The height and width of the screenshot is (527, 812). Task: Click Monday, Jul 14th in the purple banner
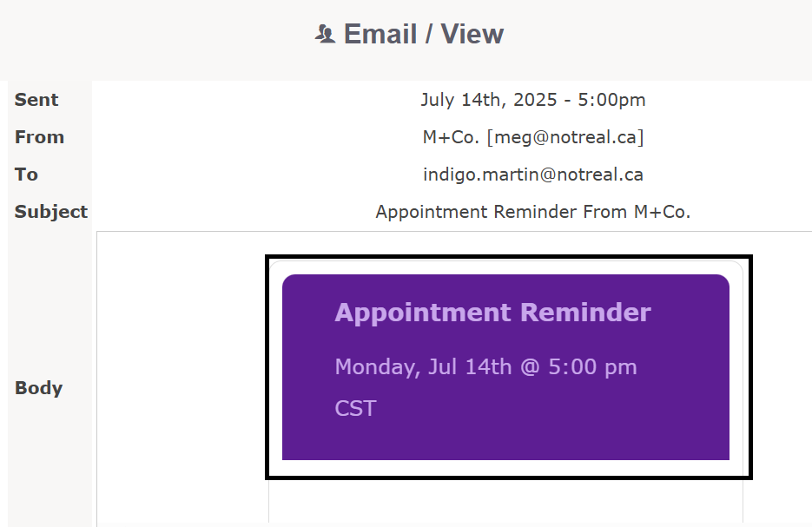point(423,367)
